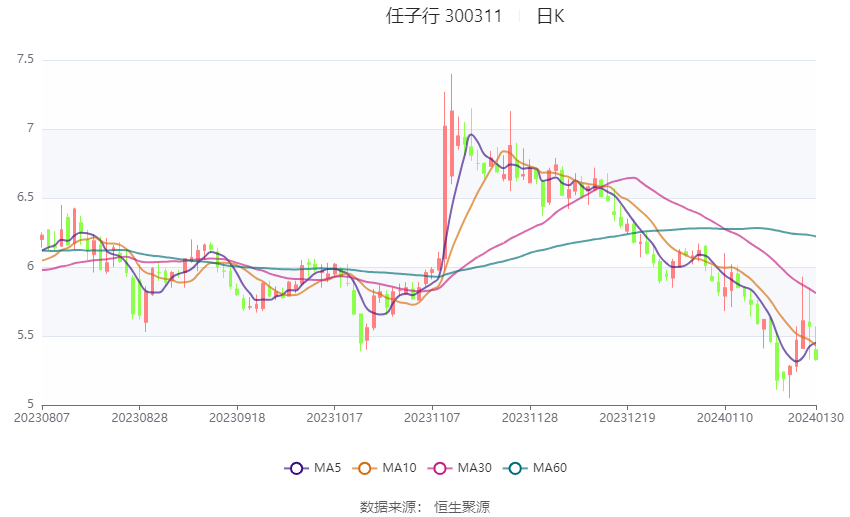
Task: Select the 日K chart type label
Action: (550, 16)
